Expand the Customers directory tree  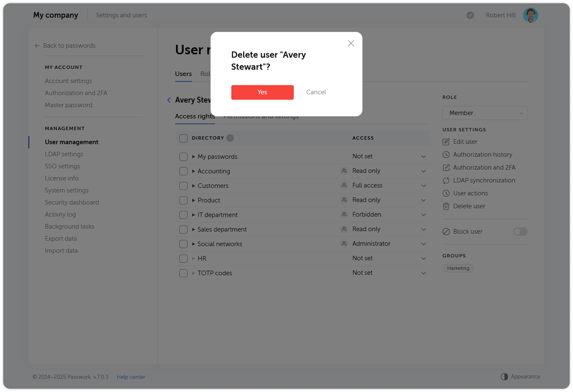[193, 186]
